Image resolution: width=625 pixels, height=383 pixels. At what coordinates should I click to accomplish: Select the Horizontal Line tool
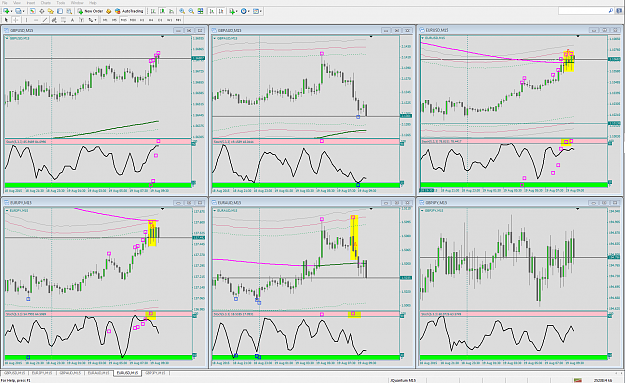36,20
